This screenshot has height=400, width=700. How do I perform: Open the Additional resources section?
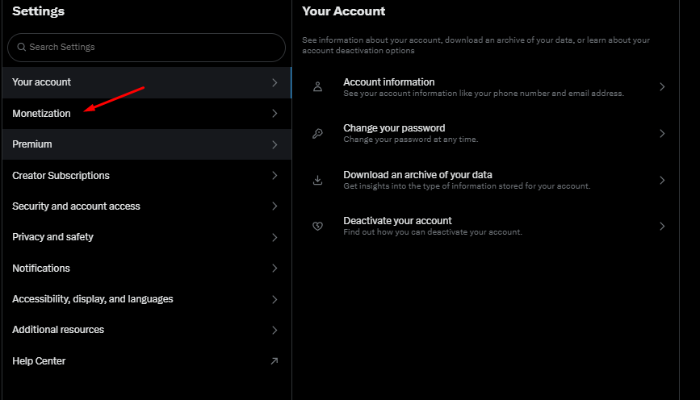pos(58,330)
